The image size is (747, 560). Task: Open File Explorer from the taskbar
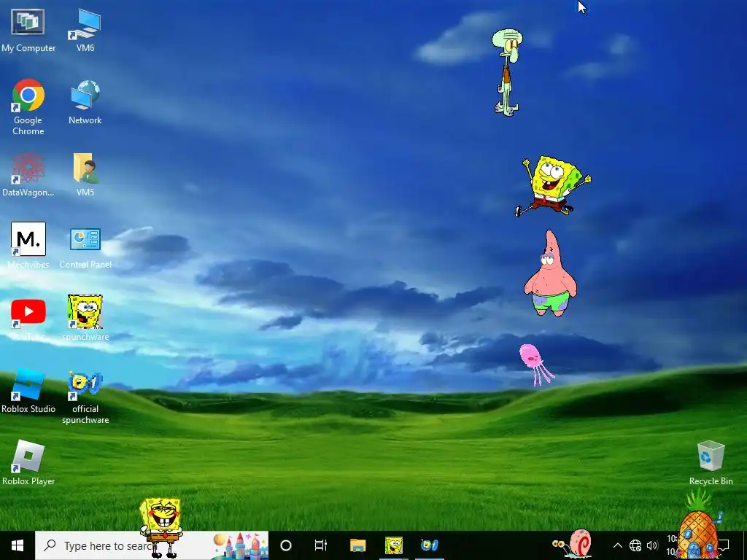357,545
